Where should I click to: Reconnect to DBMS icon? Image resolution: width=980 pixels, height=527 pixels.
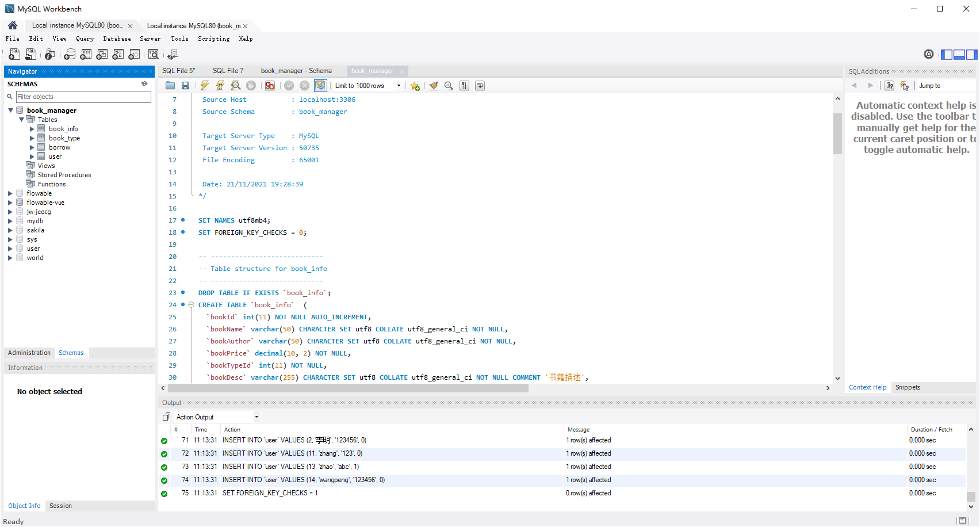pos(173,54)
